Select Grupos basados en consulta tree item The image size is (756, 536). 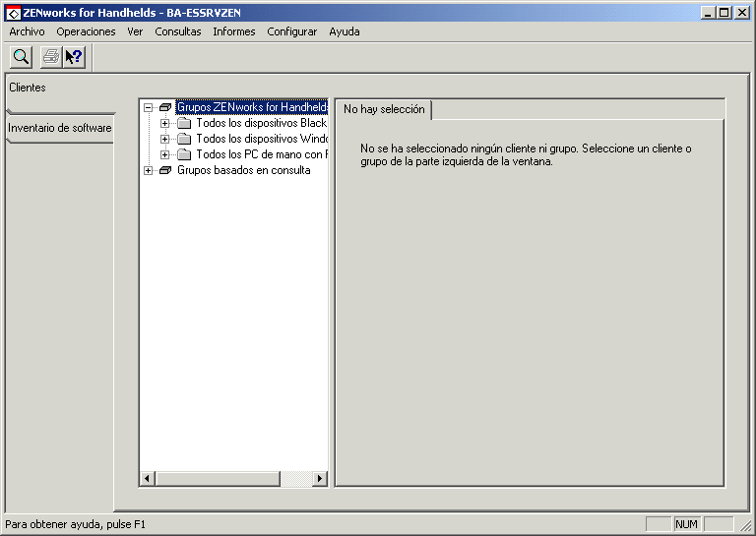[x=243, y=170]
